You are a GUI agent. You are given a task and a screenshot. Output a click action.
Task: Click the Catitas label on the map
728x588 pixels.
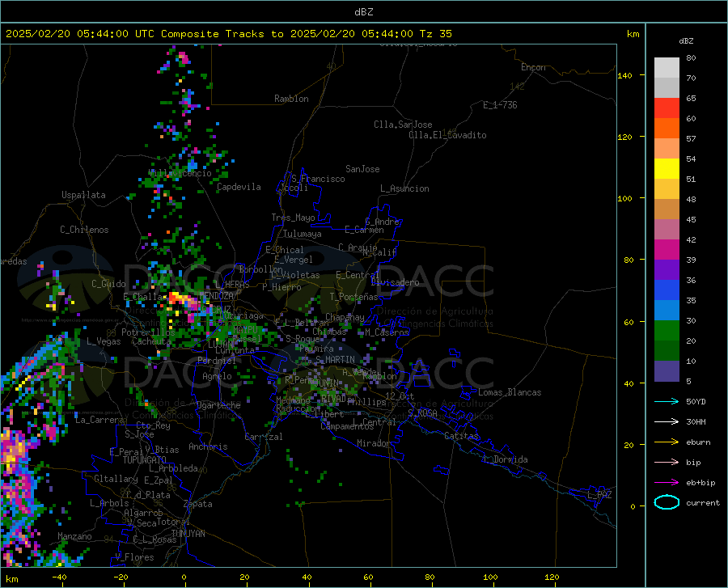(x=461, y=436)
